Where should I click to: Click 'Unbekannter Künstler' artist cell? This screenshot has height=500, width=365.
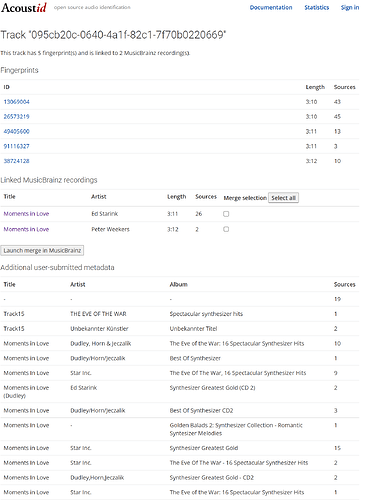pos(99,329)
